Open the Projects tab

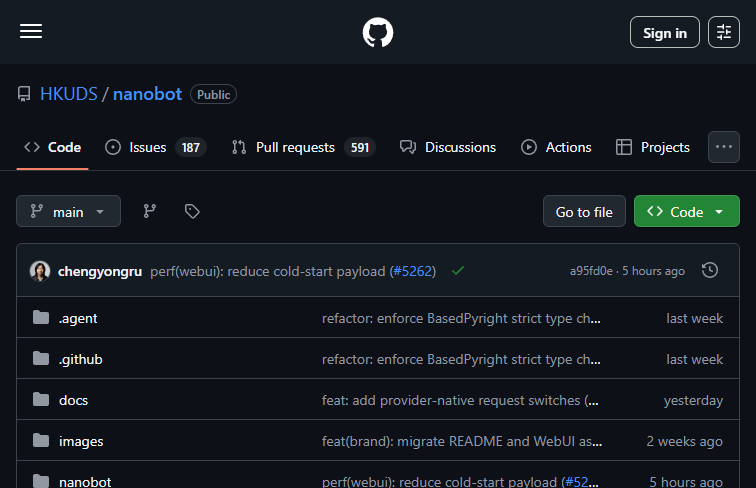click(653, 148)
